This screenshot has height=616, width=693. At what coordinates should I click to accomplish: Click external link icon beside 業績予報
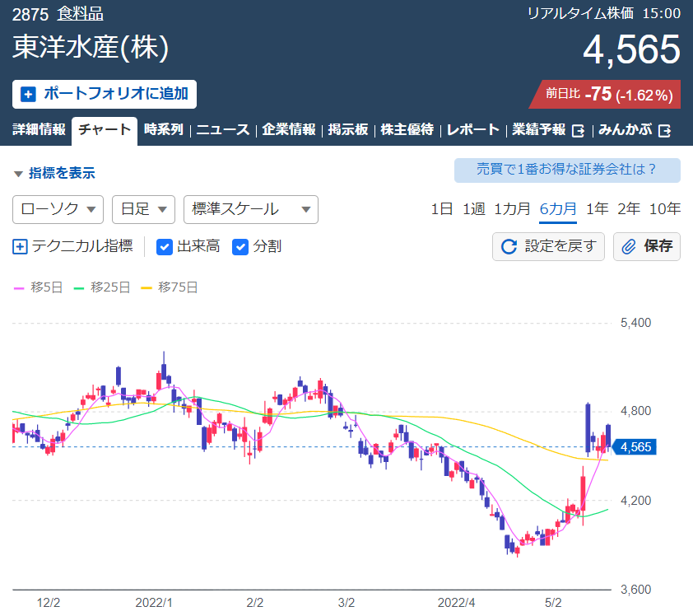point(578,130)
